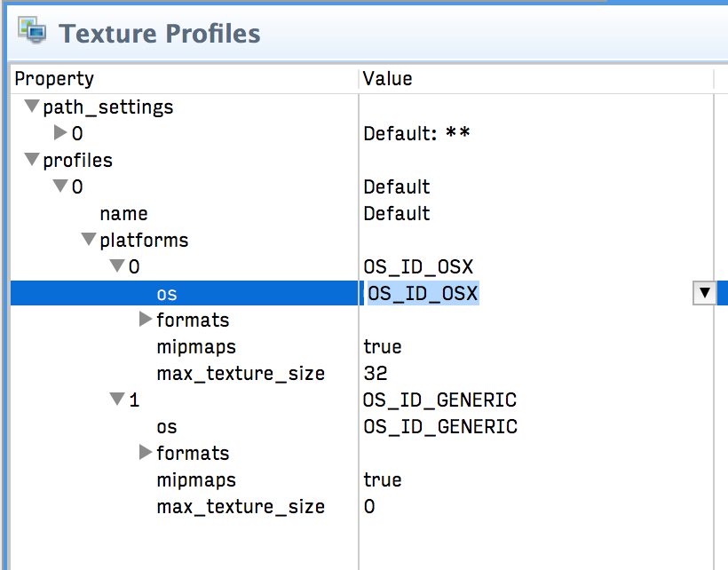Collapse the platforms tree branch
This screenshot has width=728, height=570.
[88, 239]
